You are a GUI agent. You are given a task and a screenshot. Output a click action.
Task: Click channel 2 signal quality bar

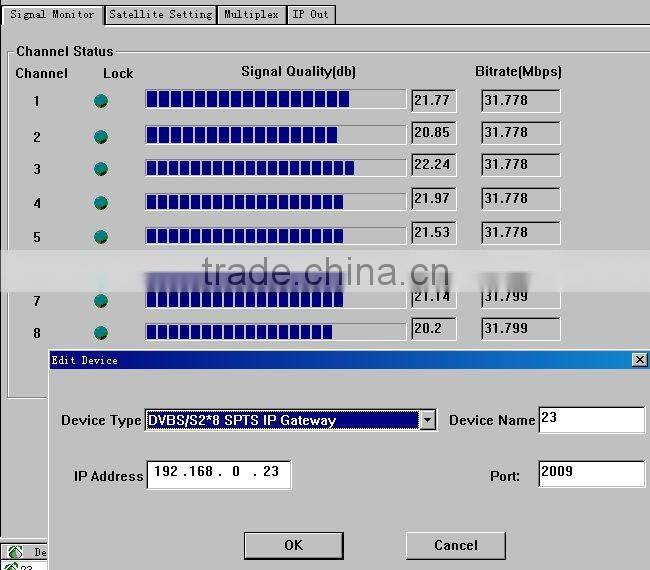[276, 135]
